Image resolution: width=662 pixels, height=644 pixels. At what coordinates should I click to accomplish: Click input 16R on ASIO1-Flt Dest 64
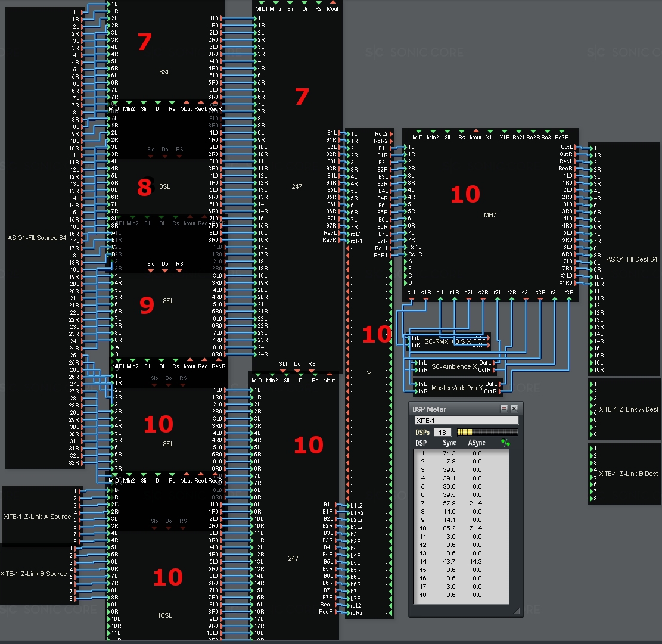[x=591, y=370]
